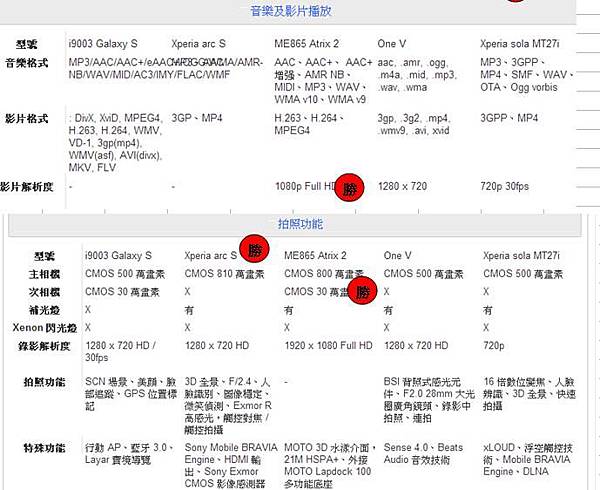The height and width of the screenshot is (490, 600).
Task: Click Galaxy S 次相機 'CMOS 30 萬畫素'
Action: point(122,292)
